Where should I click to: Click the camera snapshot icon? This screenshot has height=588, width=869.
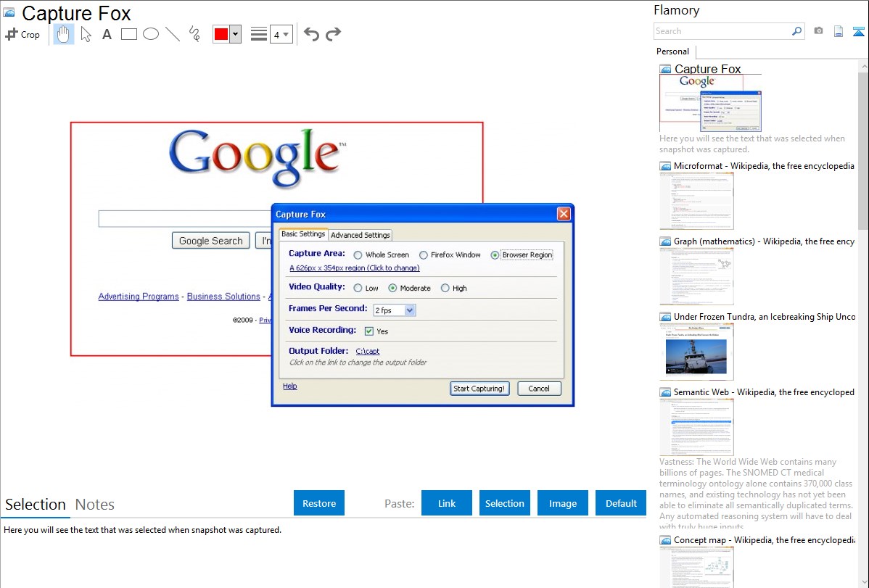coord(818,31)
